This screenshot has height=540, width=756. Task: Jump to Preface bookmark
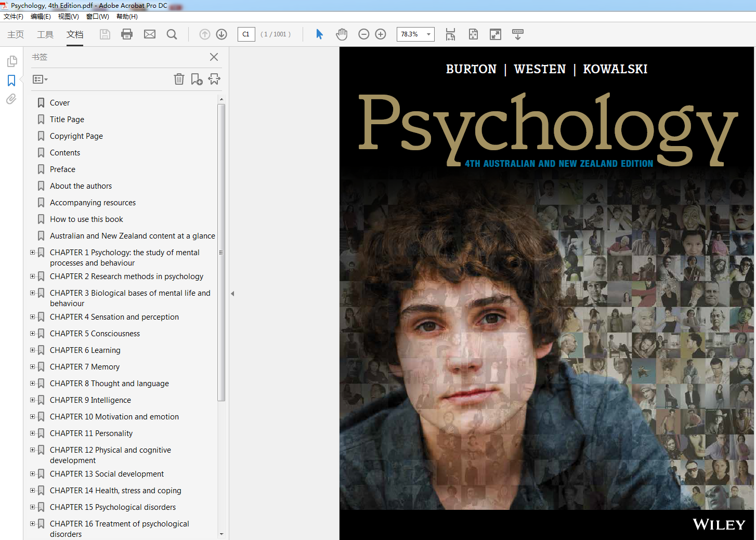point(62,169)
